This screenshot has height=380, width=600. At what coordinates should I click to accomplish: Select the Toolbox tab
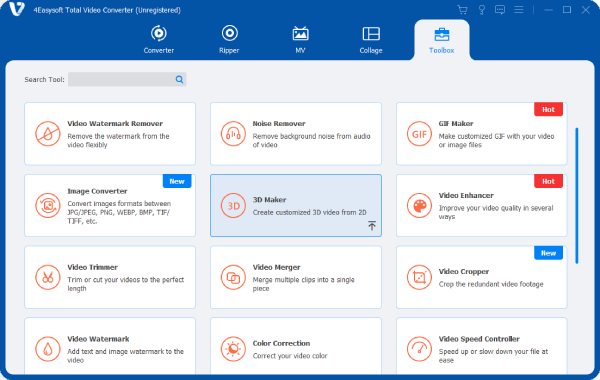click(x=442, y=40)
